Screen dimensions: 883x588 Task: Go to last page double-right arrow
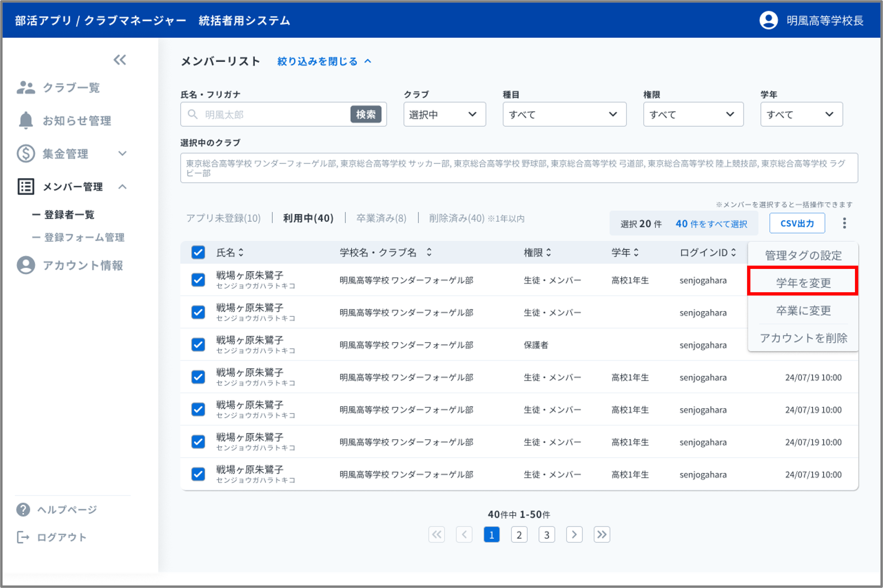[x=602, y=534]
